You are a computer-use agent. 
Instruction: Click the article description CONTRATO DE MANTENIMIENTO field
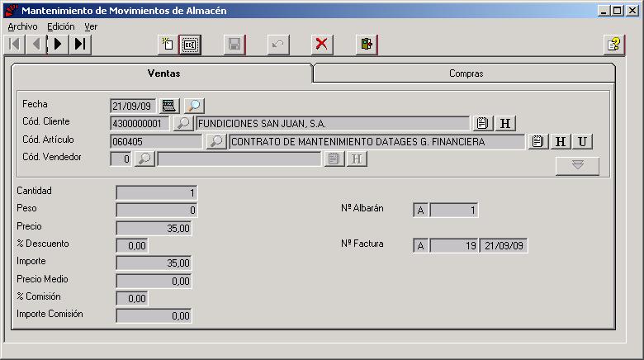[x=376, y=142]
